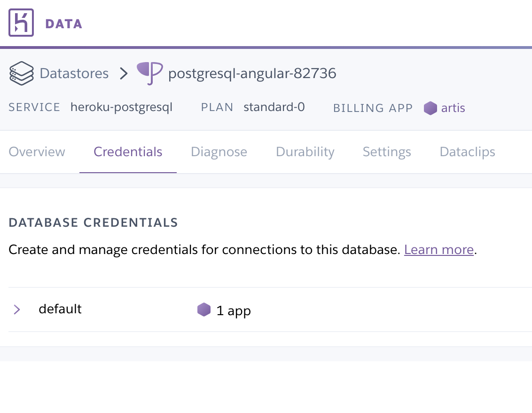Click the DATA header label

(x=64, y=24)
